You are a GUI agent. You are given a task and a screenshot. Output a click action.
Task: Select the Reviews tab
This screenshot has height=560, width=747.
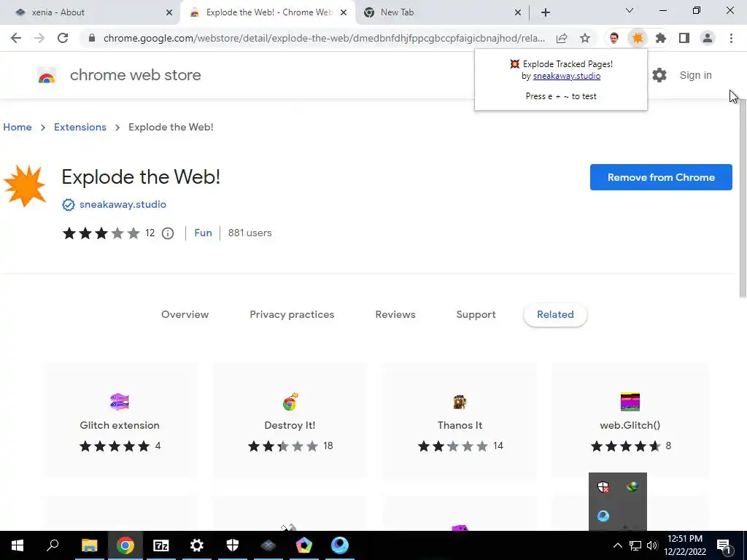[395, 315]
